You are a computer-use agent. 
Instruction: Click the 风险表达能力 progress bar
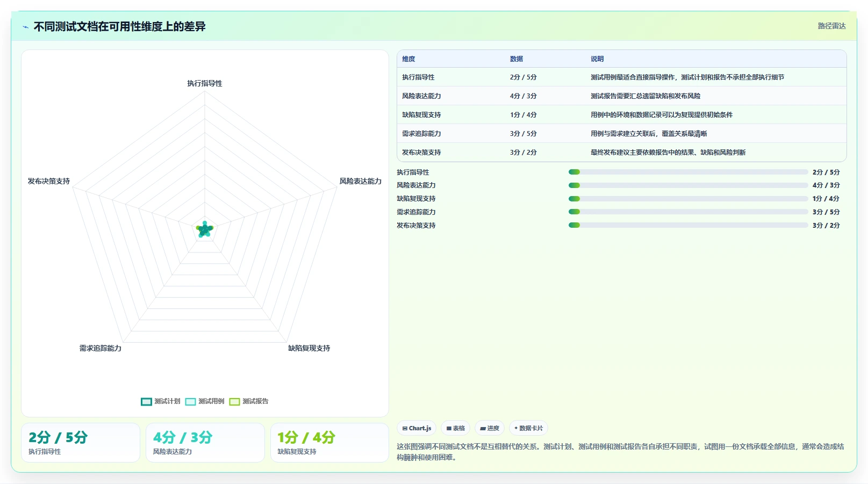[688, 185]
